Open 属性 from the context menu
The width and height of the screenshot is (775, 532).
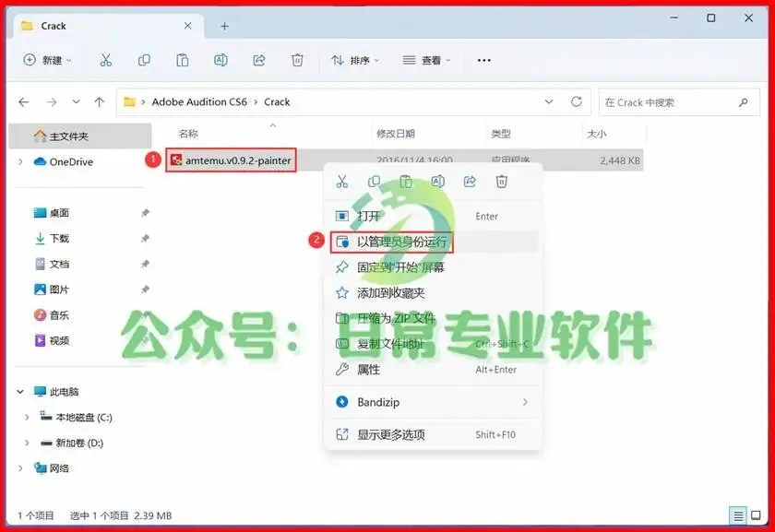click(x=434, y=370)
